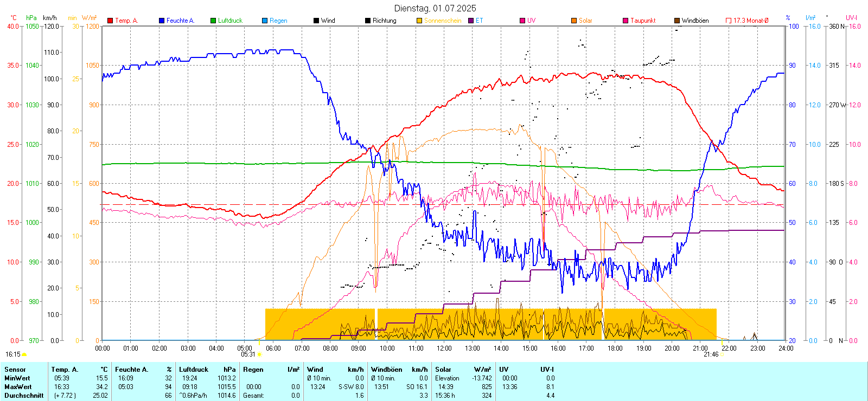Click the orange Solar legend square
868x401 pixels.
[574, 21]
